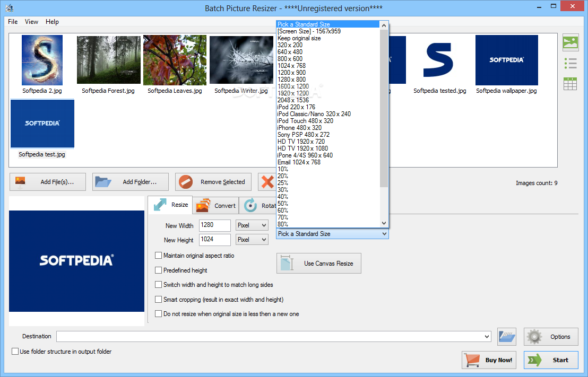The height and width of the screenshot is (377, 588).
Task: Select 1920 x 1200 size option
Action: [328, 93]
